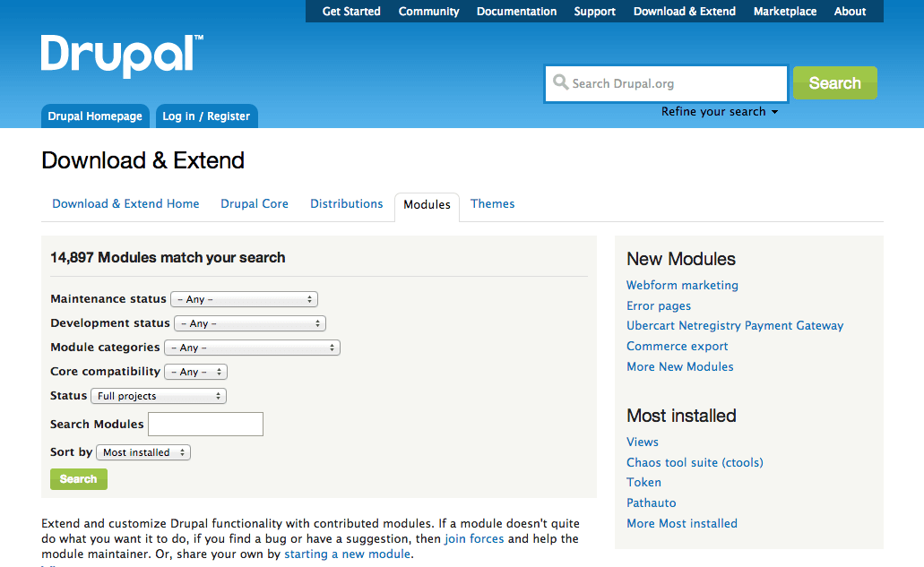Switch to the Download & Extend Home tab
This screenshot has width=924, height=567.
pos(125,203)
